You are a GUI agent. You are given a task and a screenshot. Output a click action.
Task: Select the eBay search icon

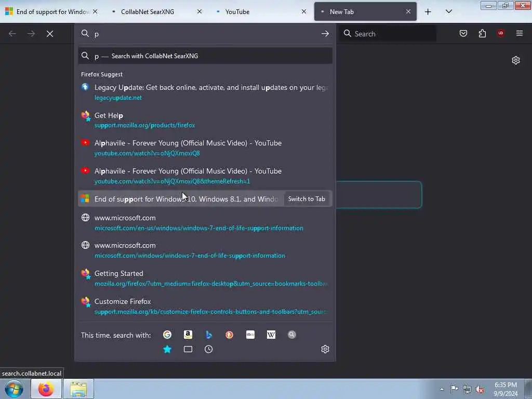(250, 335)
